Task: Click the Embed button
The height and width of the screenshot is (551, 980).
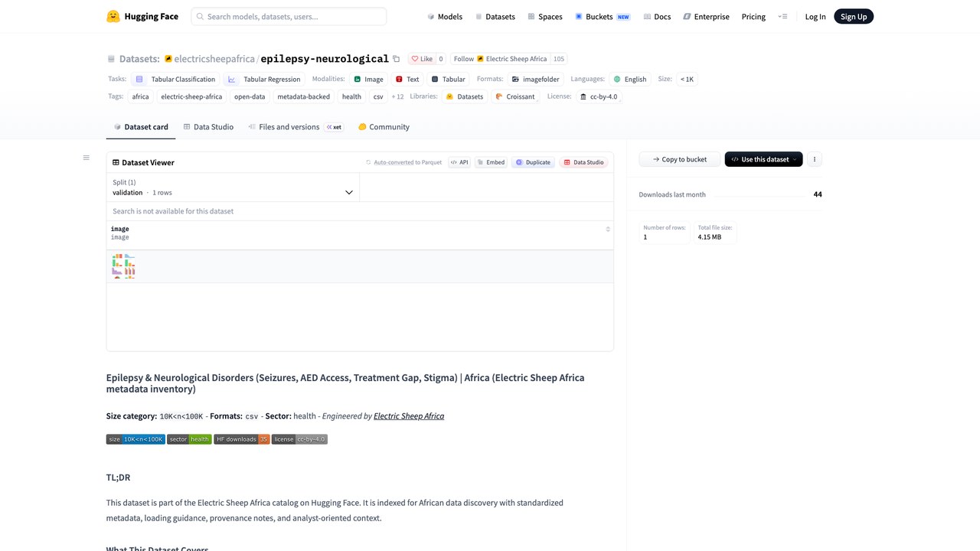Action: click(491, 162)
